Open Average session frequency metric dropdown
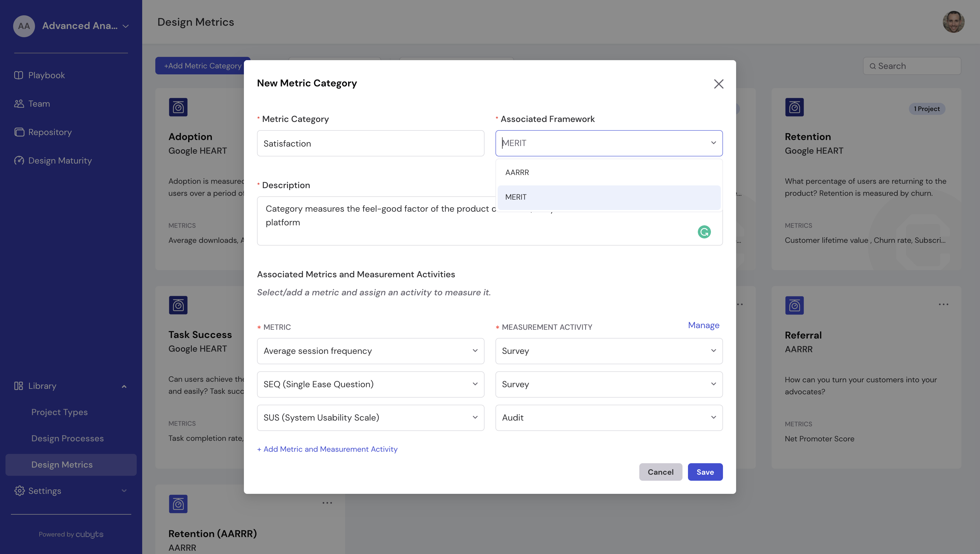 pyautogui.click(x=370, y=351)
